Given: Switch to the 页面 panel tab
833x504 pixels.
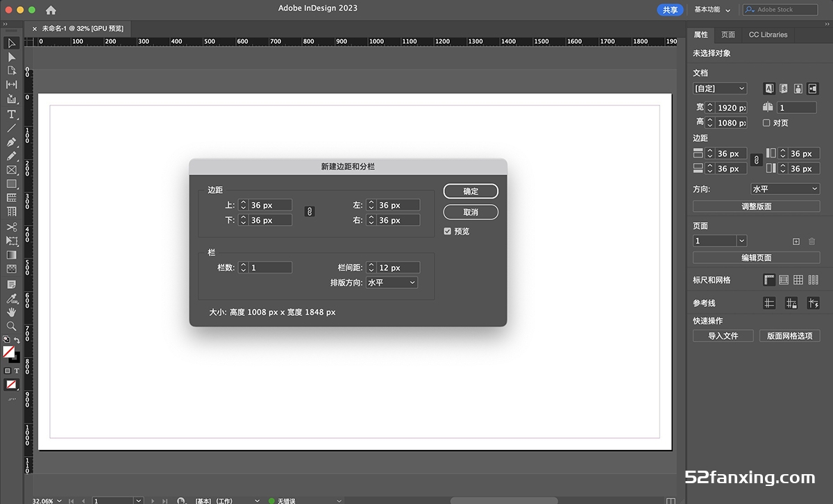Looking at the screenshot, I should pyautogui.click(x=727, y=35).
